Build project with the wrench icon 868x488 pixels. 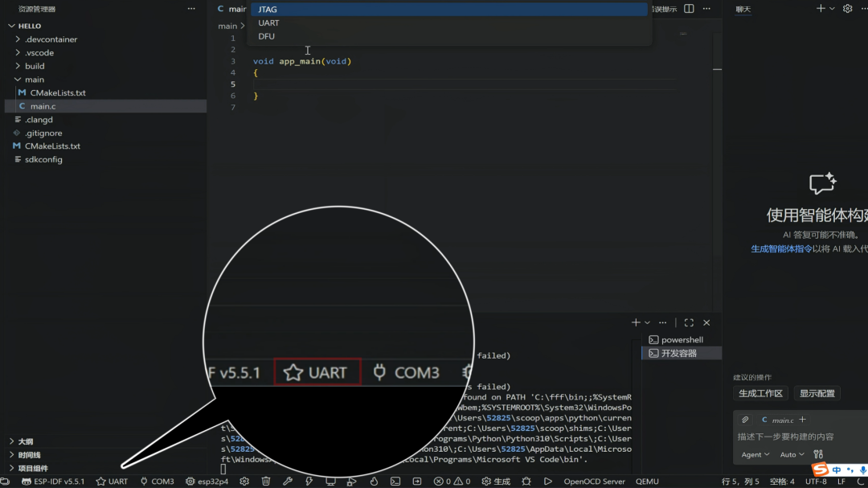(287, 482)
